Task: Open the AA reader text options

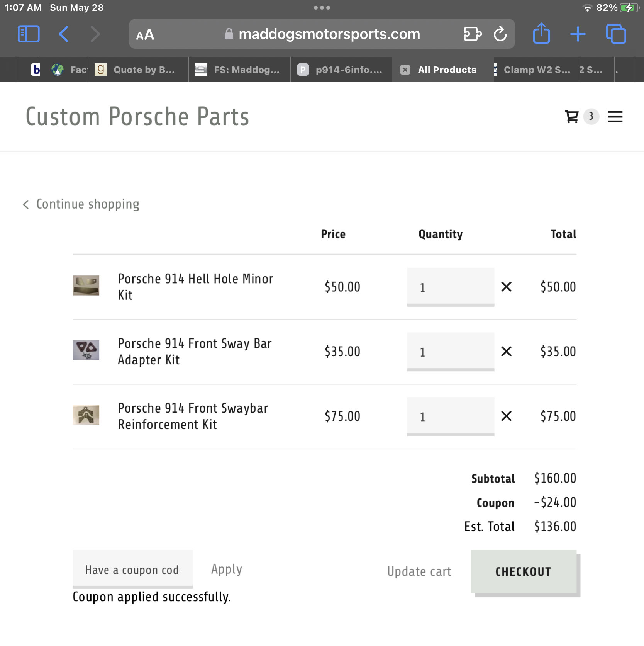Action: pyautogui.click(x=145, y=35)
